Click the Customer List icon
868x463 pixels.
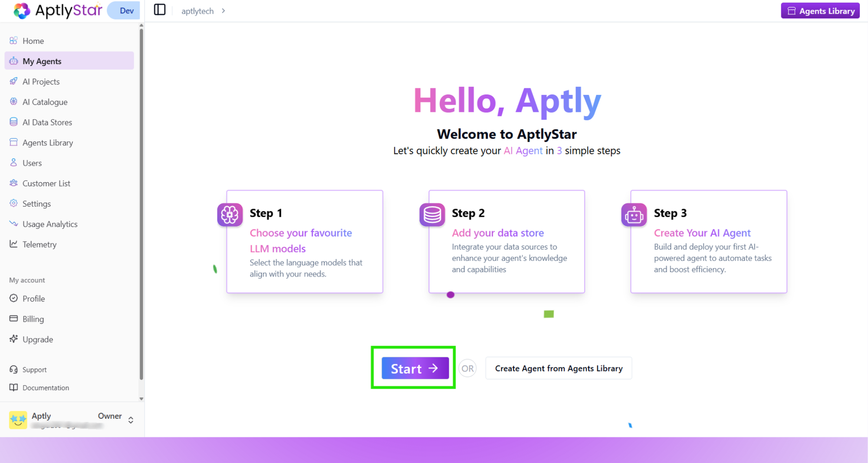(x=14, y=183)
